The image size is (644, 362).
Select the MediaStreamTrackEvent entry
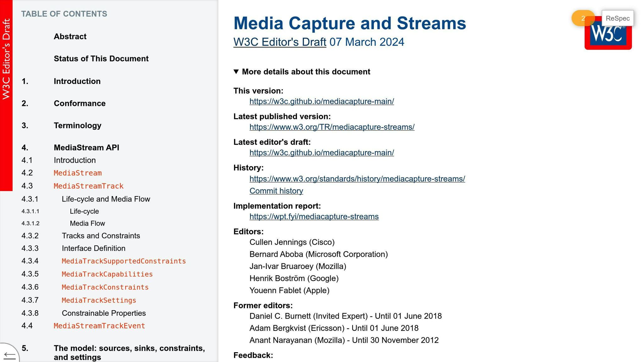99,326
